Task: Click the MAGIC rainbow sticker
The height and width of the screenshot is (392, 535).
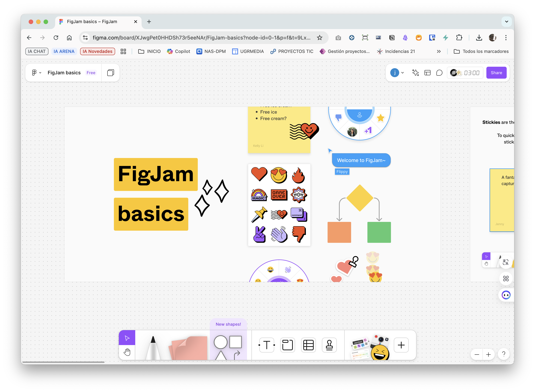Action: tap(259, 195)
